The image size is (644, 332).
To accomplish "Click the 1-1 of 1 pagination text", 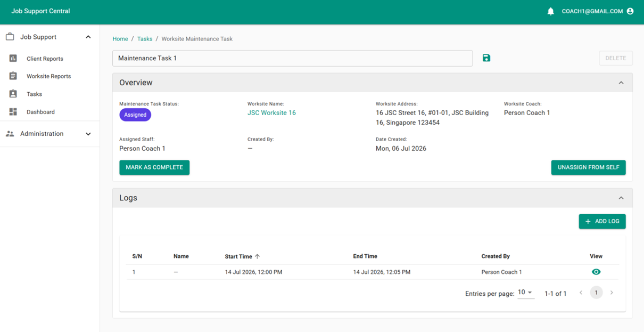I will click(x=555, y=294).
